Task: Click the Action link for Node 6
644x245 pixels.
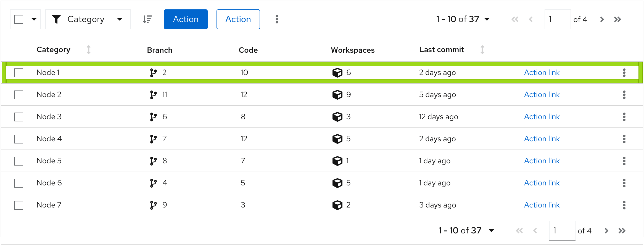Action: pos(542,183)
